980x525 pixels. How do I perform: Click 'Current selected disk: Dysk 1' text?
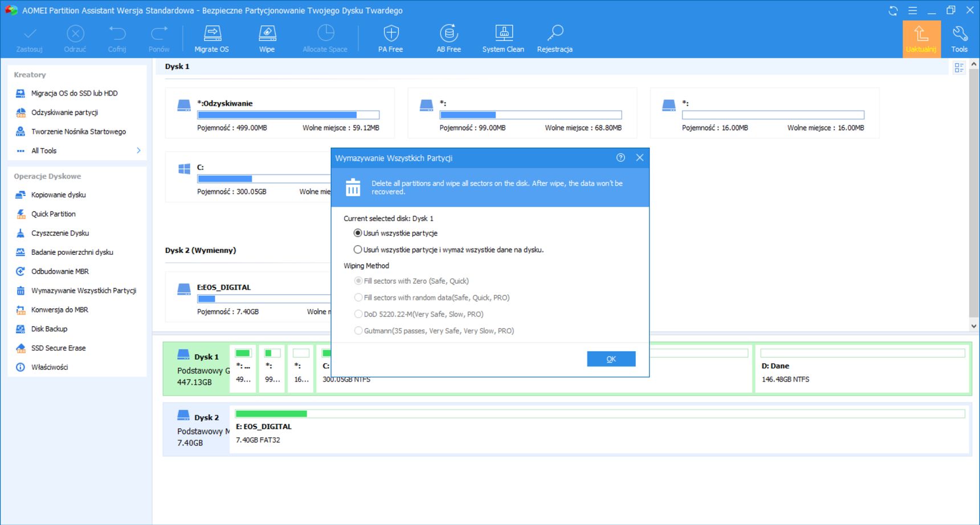click(x=389, y=218)
